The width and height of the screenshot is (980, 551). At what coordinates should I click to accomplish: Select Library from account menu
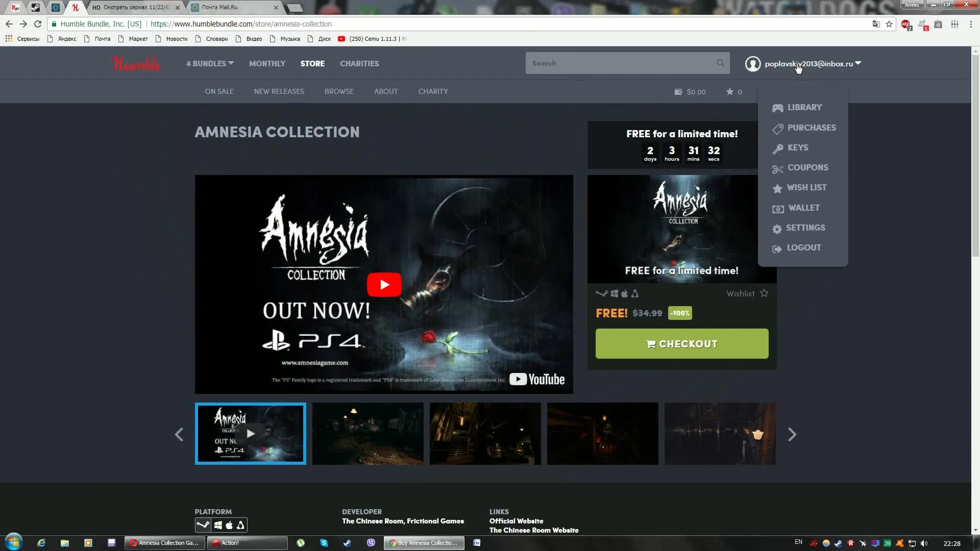(x=804, y=107)
